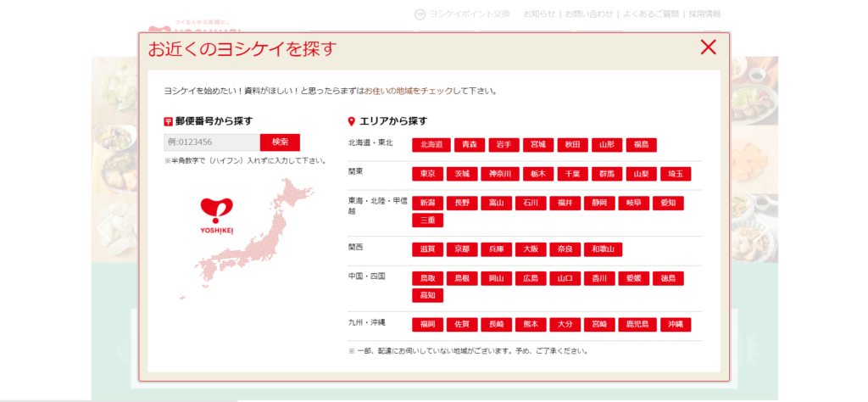Click the postal code input field

(212, 142)
